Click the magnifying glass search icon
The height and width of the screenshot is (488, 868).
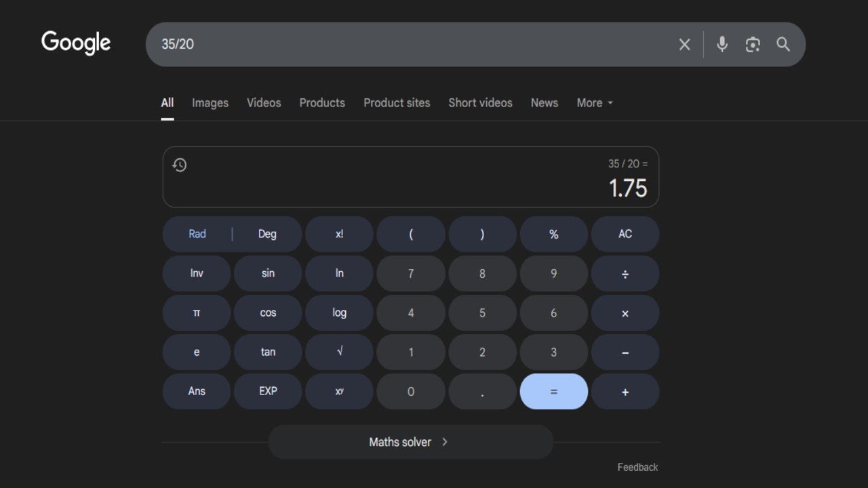pyautogui.click(x=783, y=45)
